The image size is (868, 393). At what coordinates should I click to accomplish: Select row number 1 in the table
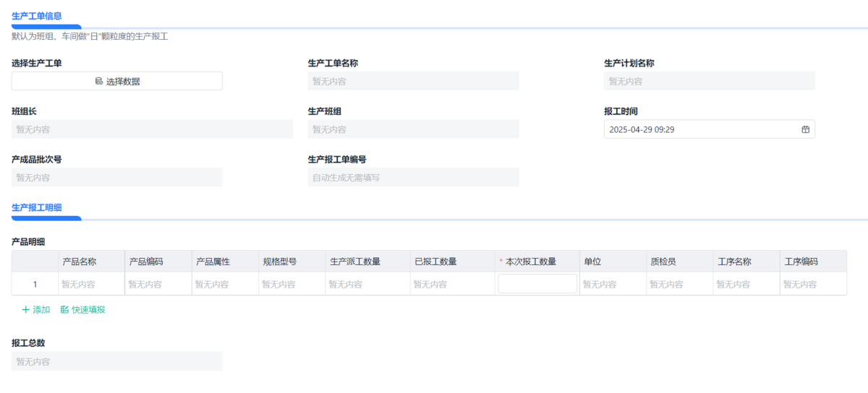pyautogui.click(x=35, y=284)
